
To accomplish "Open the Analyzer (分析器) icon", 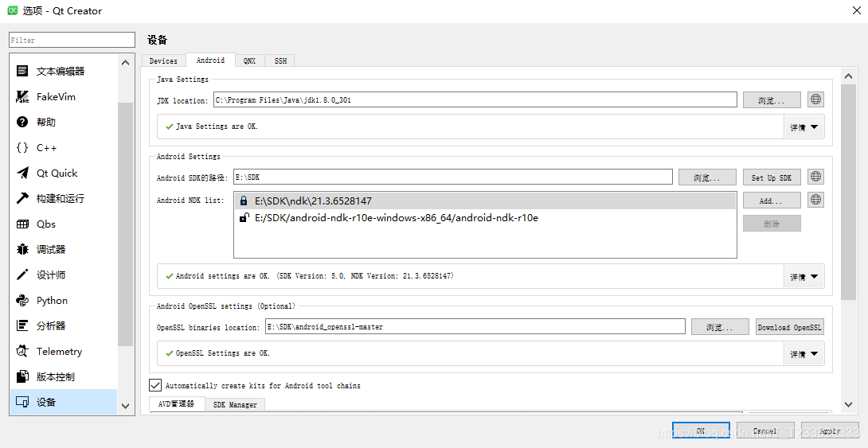I will (22, 325).
